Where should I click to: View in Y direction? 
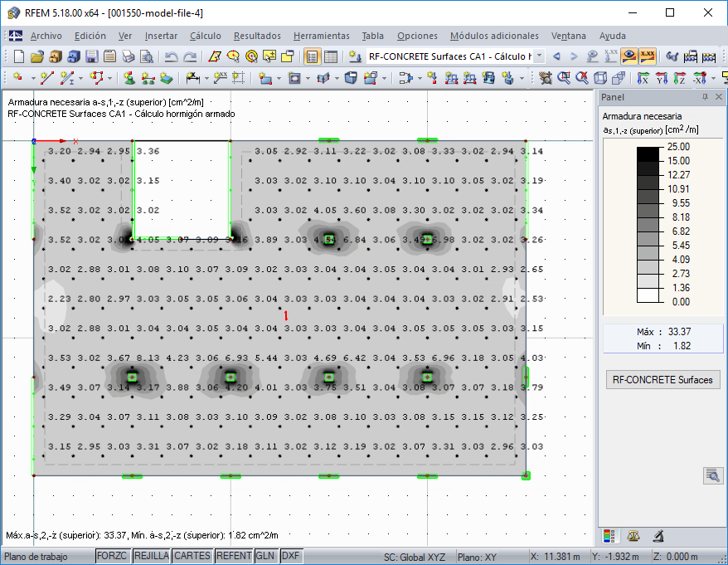(x=661, y=78)
